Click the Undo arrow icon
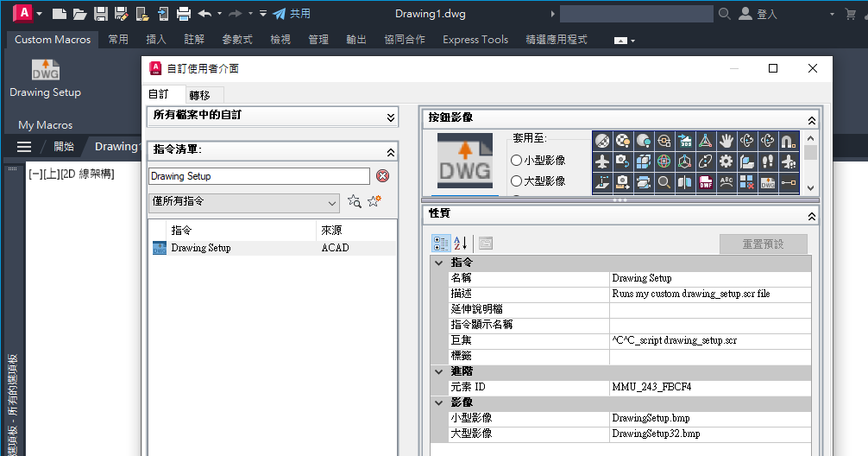The height and width of the screenshot is (456, 868). click(204, 14)
